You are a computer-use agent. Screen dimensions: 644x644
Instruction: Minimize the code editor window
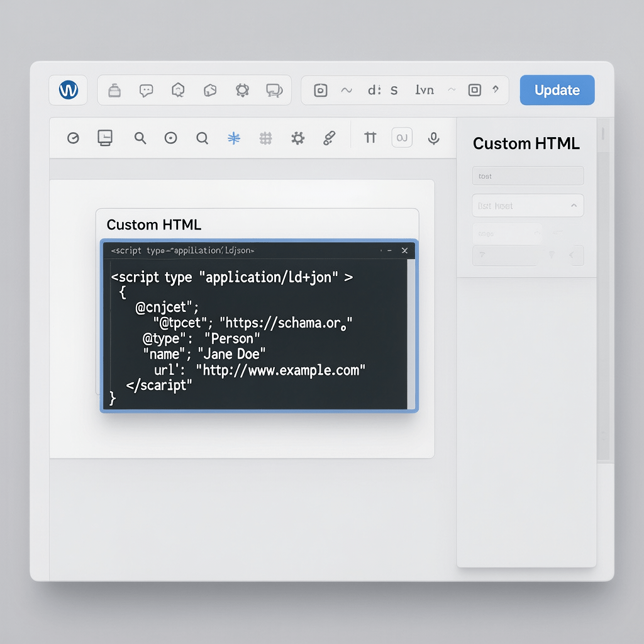click(389, 250)
